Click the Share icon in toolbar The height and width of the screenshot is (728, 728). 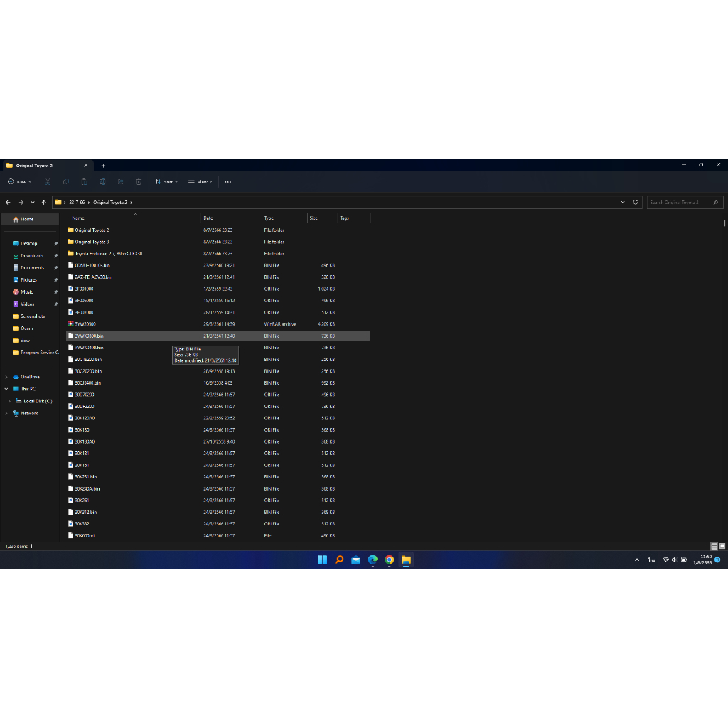click(120, 182)
